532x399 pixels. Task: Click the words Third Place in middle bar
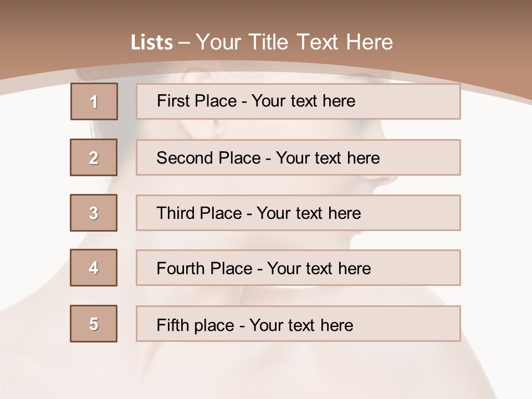(199, 213)
